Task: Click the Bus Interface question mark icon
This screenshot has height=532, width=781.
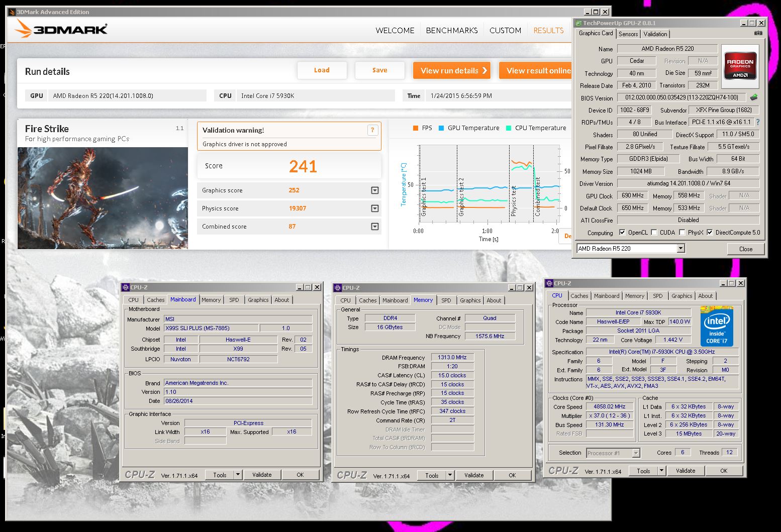Action: 757,122
